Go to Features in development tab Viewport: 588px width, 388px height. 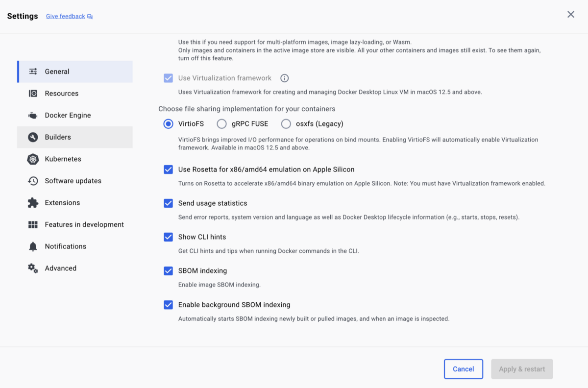pyautogui.click(x=75, y=225)
